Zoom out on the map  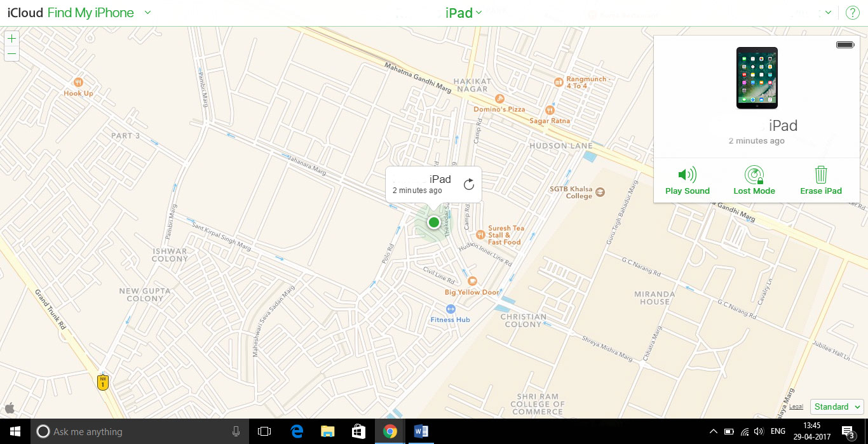[x=11, y=54]
